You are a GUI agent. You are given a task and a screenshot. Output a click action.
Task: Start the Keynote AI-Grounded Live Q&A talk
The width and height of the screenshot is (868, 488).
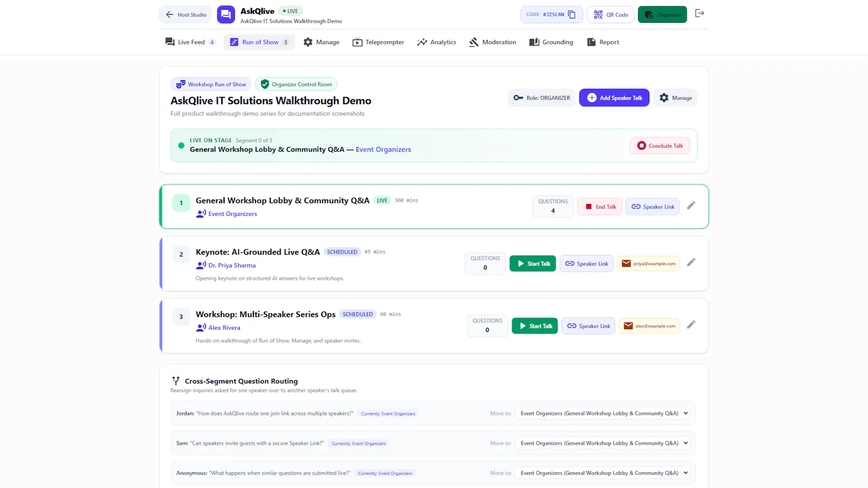533,264
